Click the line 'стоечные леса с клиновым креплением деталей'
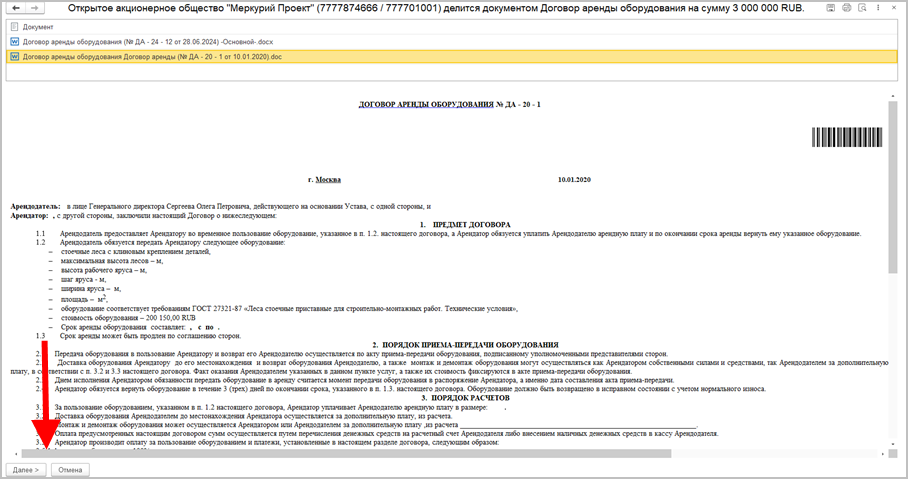Image resolution: width=908 pixels, height=479 pixels. tap(136, 252)
